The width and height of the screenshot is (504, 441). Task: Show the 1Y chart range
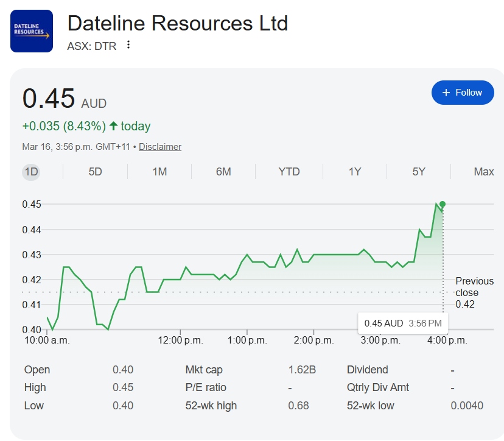(355, 172)
